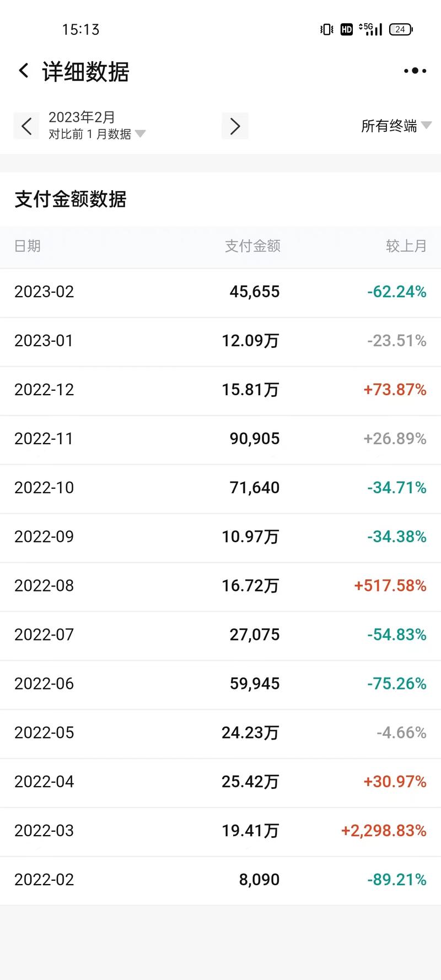Image resolution: width=441 pixels, height=980 pixels.
Task: Select the 2023-02 data row
Action: point(220,292)
